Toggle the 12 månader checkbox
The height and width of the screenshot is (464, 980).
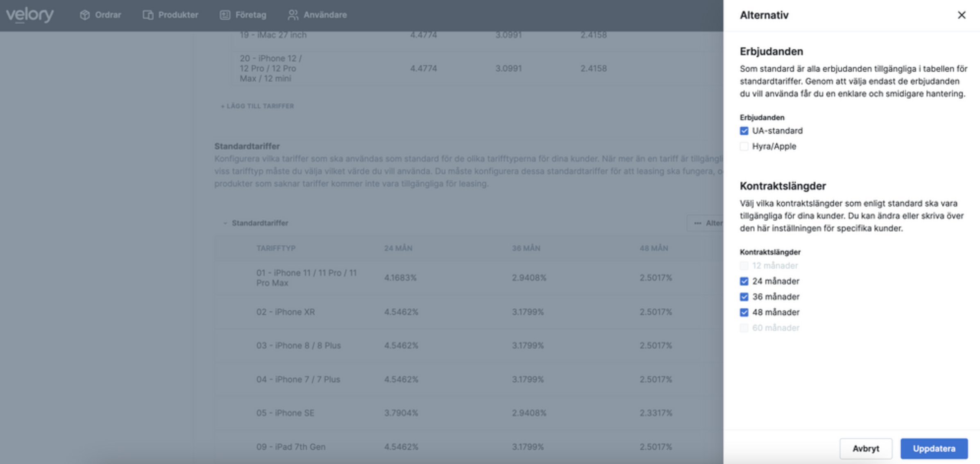[x=744, y=266]
